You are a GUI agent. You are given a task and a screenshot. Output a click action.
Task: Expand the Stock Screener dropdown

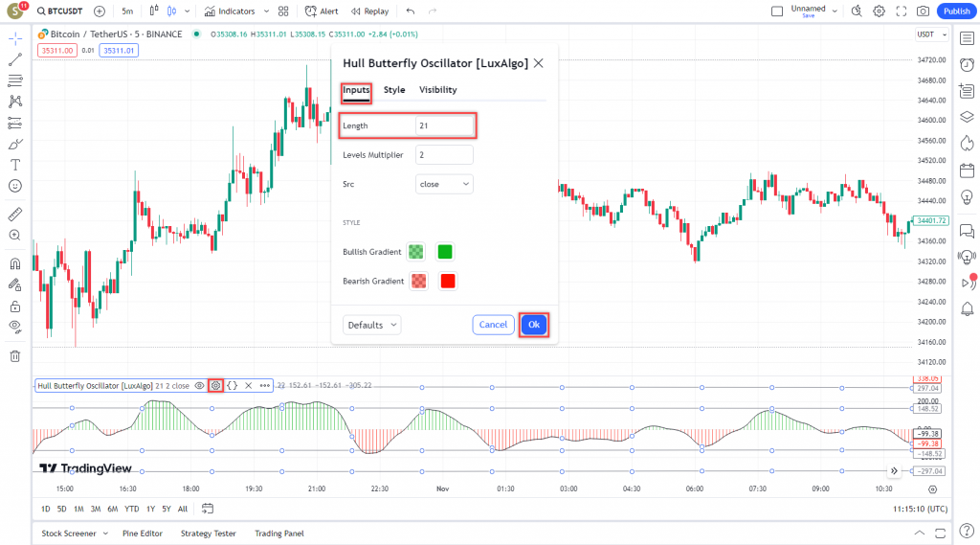pyautogui.click(x=105, y=534)
